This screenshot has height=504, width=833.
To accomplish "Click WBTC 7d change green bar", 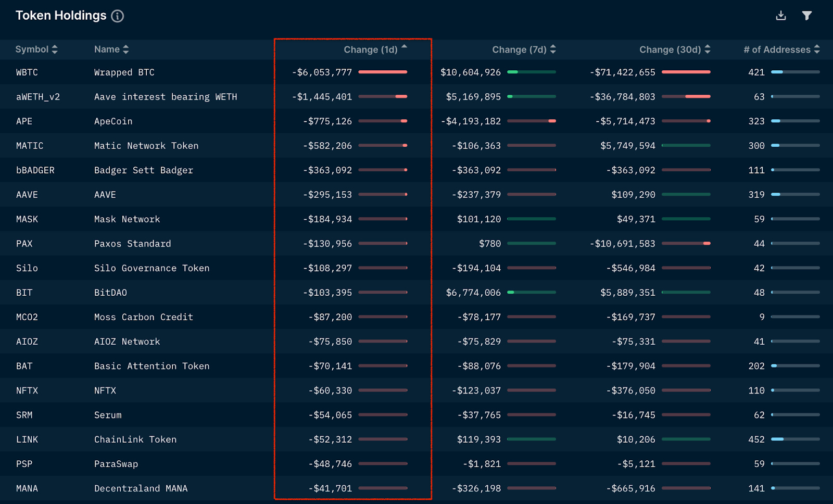I will coord(532,72).
